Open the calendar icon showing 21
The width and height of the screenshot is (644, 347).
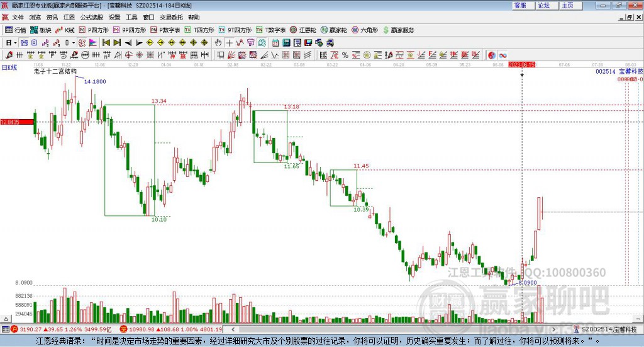[x=275, y=43]
